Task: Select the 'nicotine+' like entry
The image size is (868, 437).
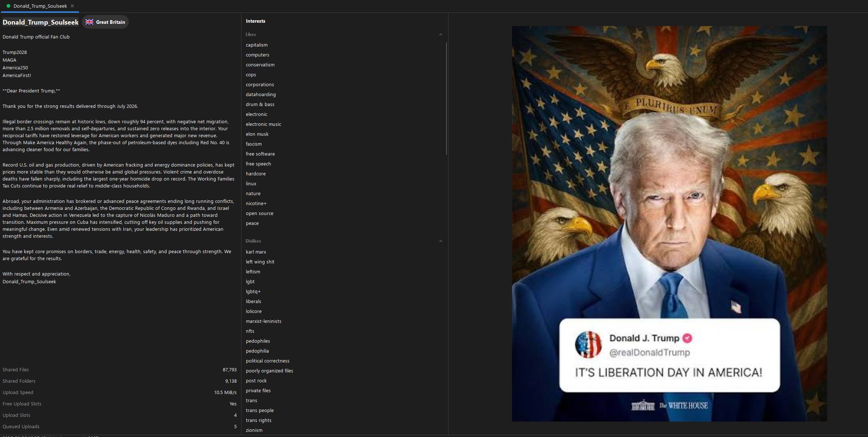Action: 256,203
